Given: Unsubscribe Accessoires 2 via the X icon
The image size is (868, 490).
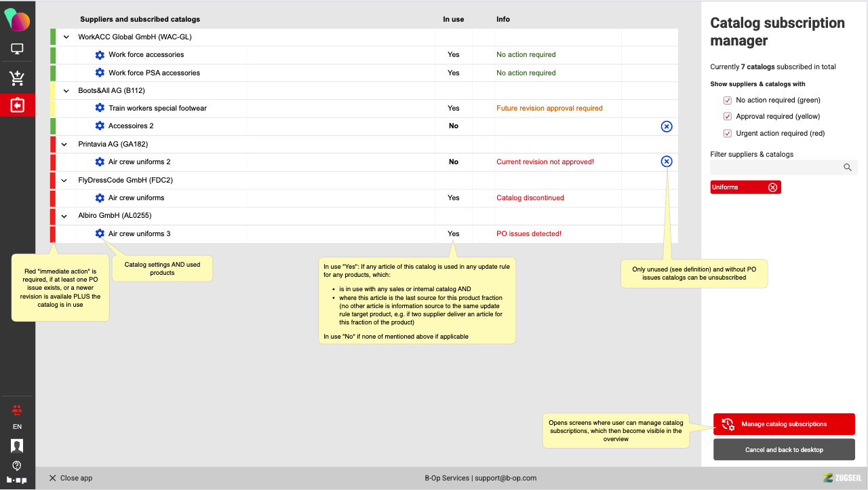Looking at the screenshot, I should tap(666, 126).
